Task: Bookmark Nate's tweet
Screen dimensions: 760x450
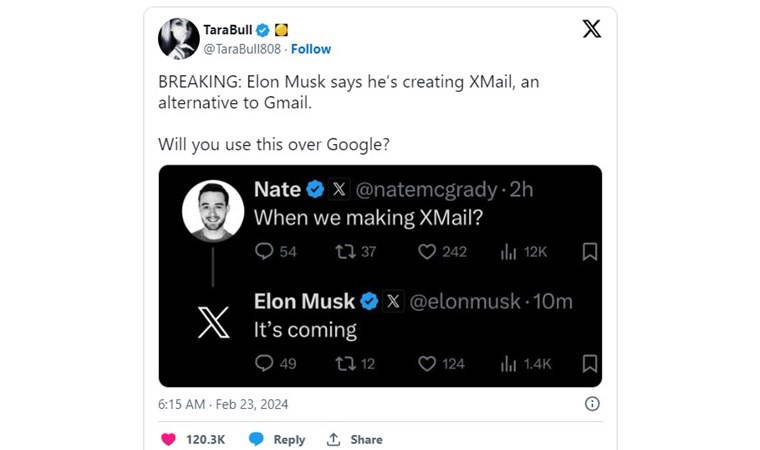Action: [x=589, y=252]
